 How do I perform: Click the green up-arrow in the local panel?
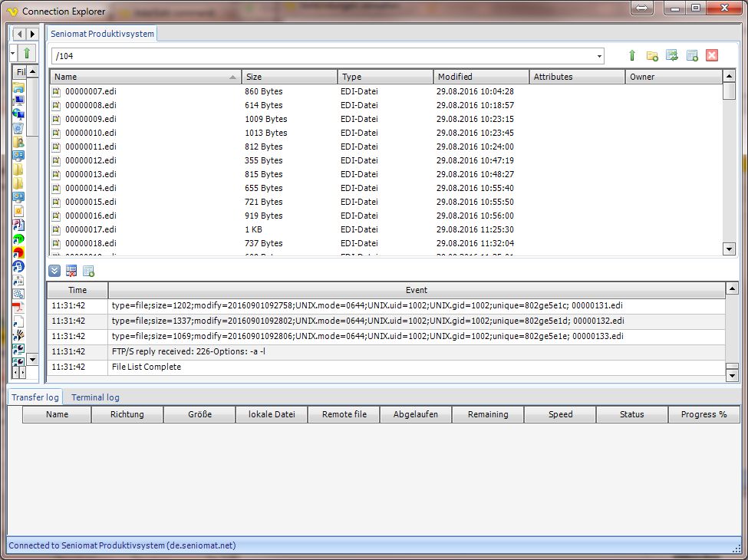[27, 53]
